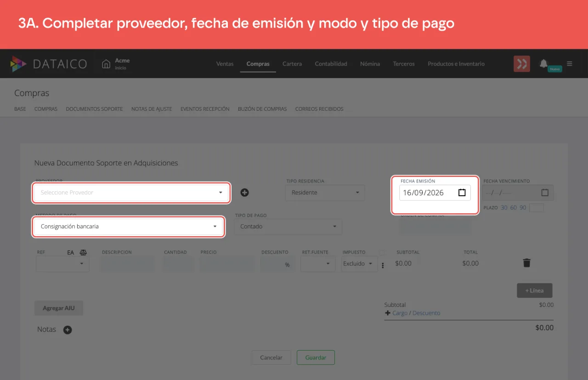Expand the Tipo Residencia dropdown

pyautogui.click(x=325, y=193)
